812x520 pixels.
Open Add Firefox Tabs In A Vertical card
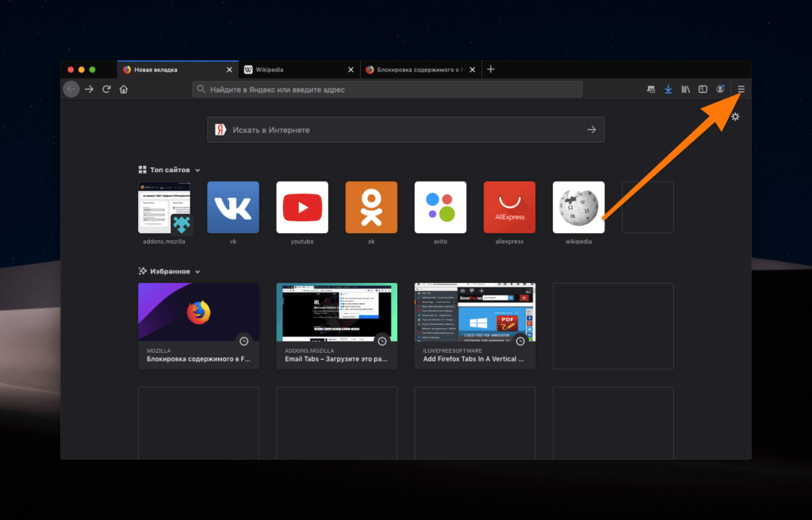pyautogui.click(x=475, y=326)
